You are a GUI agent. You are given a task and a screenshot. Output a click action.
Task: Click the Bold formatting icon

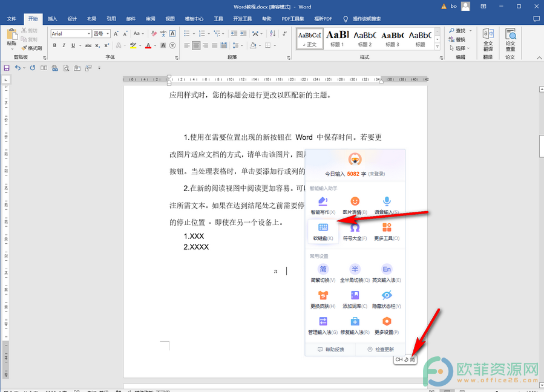pyautogui.click(x=54, y=45)
